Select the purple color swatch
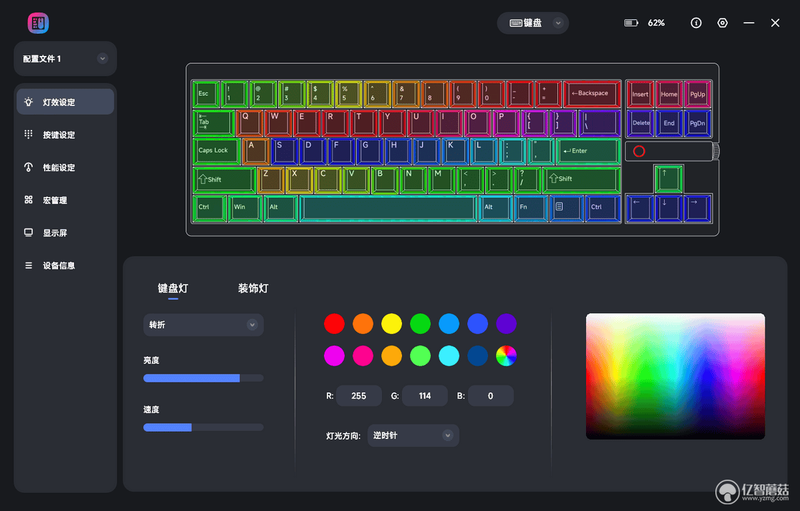Image resolution: width=800 pixels, height=511 pixels. (x=506, y=324)
